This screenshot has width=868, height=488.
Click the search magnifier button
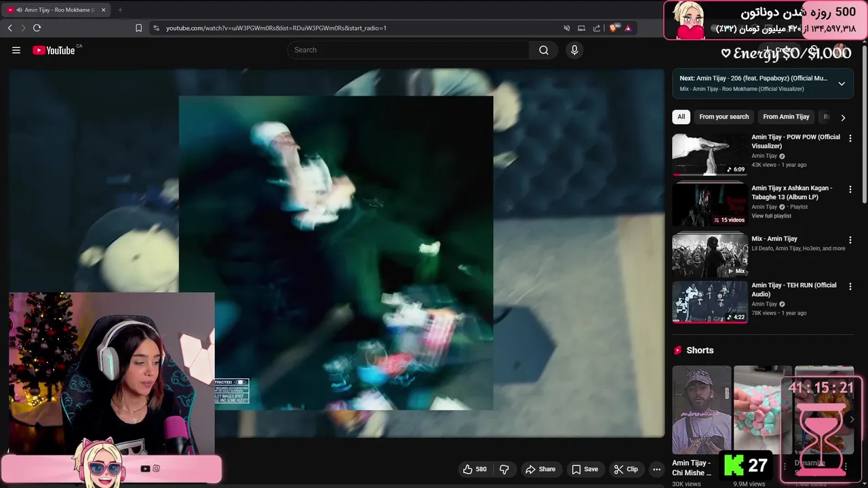click(544, 50)
